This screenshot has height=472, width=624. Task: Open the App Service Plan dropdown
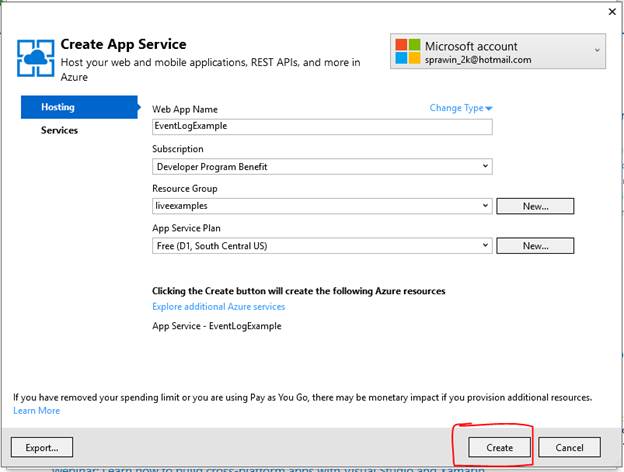486,245
